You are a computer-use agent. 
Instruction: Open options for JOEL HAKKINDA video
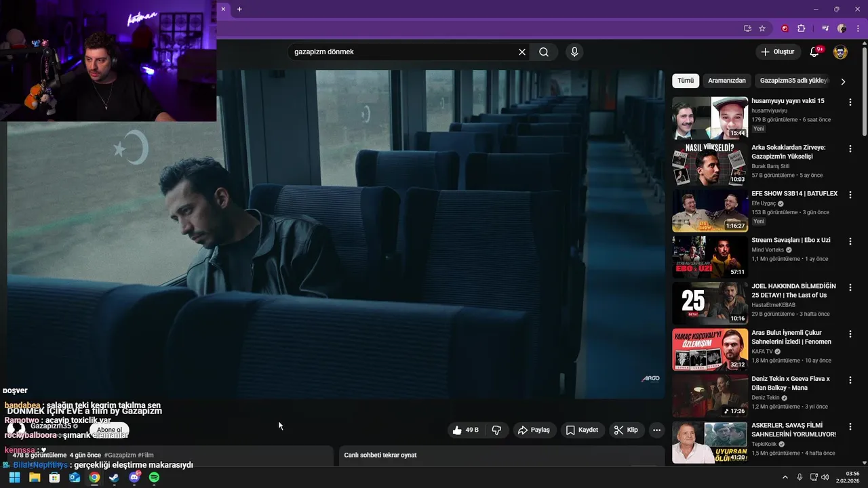pos(850,287)
